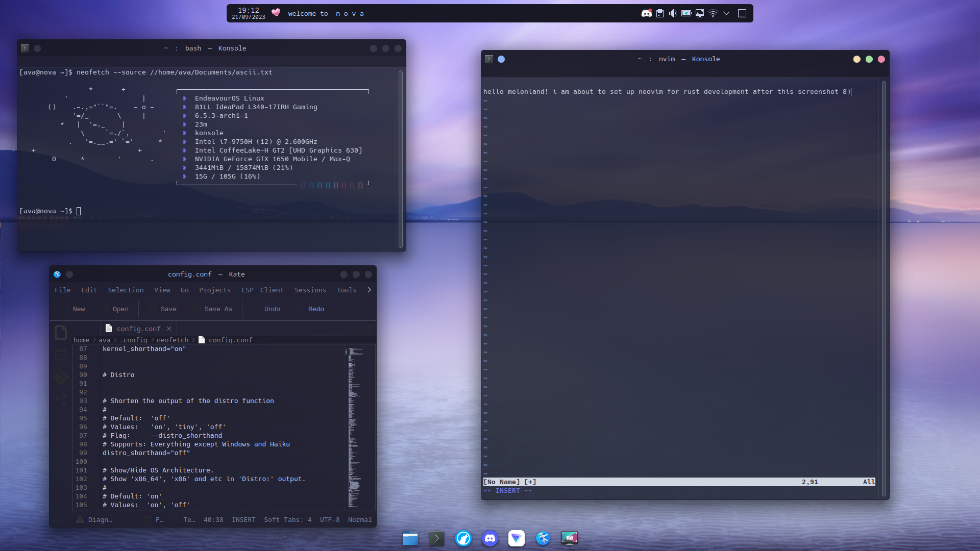Toggle the blue pin dot in the nvim window title bar
This screenshot has height=551, width=980.
(501, 59)
